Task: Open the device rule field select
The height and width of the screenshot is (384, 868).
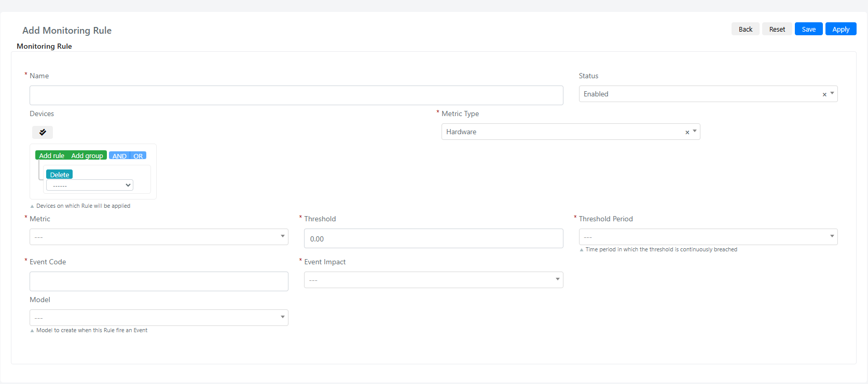Action: 90,185
